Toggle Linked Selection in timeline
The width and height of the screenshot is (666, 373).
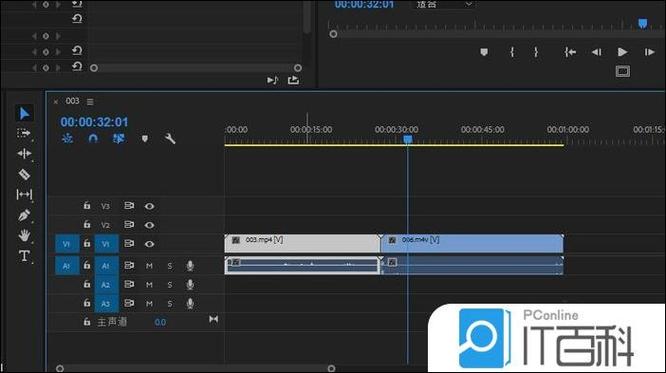(119, 138)
